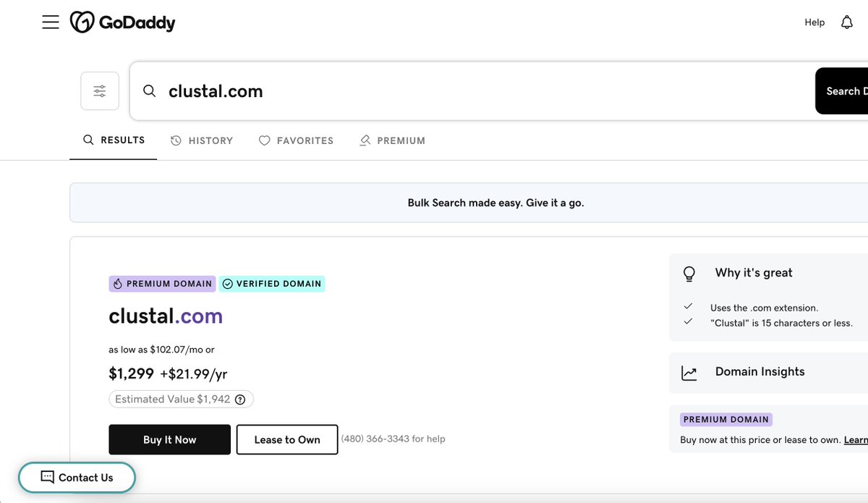Open the Contact Us chat button
This screenshot has height=503, width=868.
(77, 478)
